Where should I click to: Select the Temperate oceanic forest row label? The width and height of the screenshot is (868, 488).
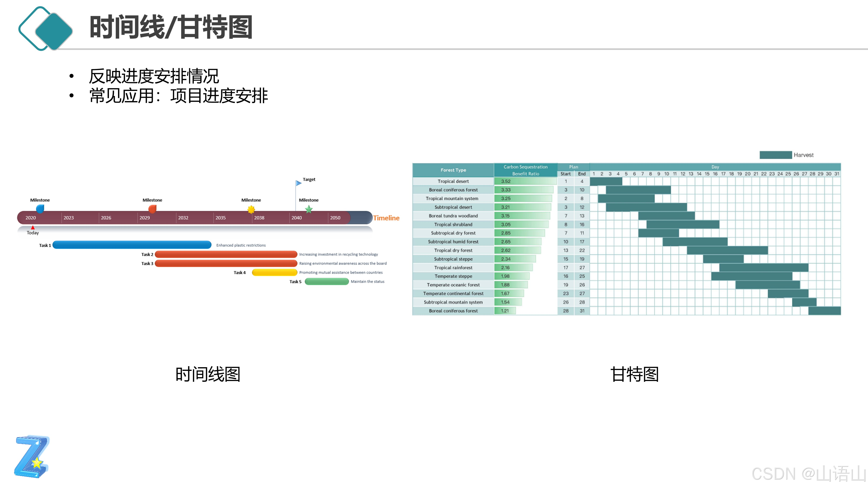(x=453, y=285)
